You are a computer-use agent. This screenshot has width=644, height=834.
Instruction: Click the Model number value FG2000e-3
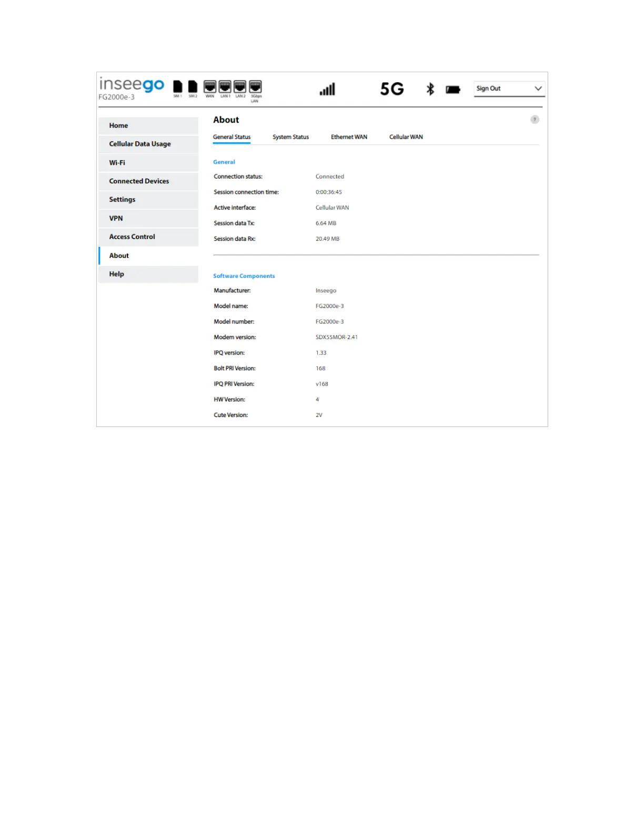tap(329, 322)
